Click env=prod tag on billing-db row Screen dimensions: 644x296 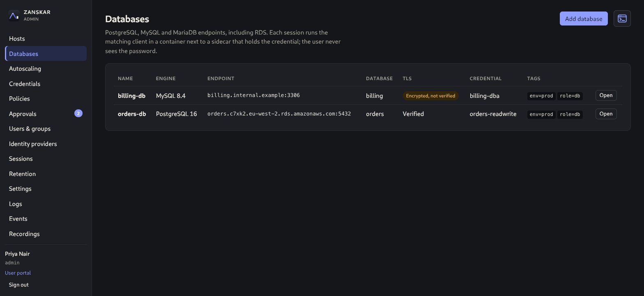click(541, 96)
